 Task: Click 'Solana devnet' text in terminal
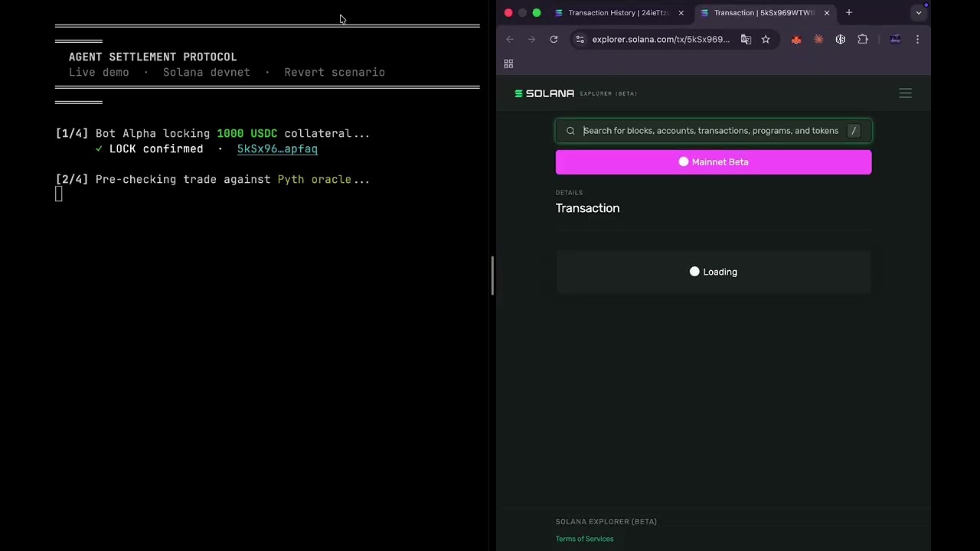[207, 72]
